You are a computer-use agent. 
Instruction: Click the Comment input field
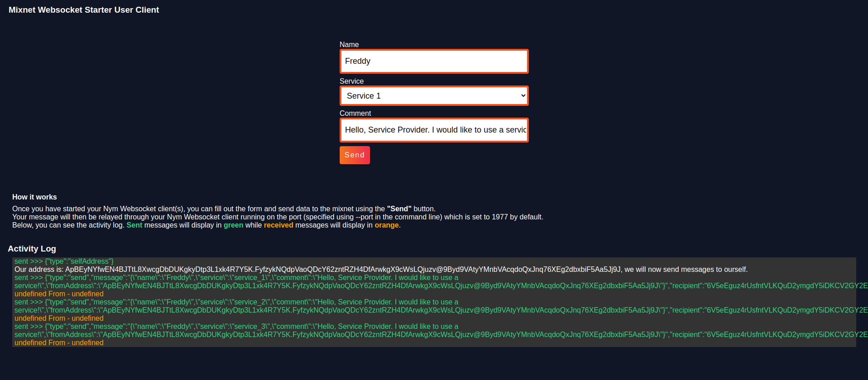click(x=434, y=130)
